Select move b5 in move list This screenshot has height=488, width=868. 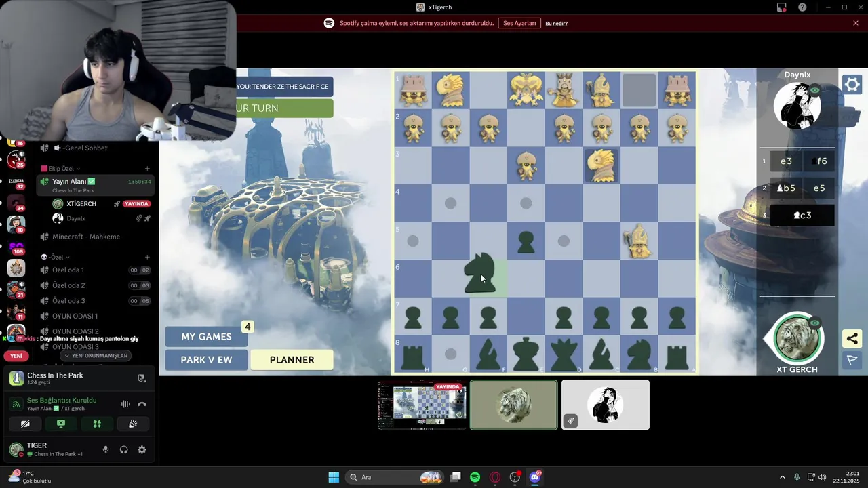point(786,188)
